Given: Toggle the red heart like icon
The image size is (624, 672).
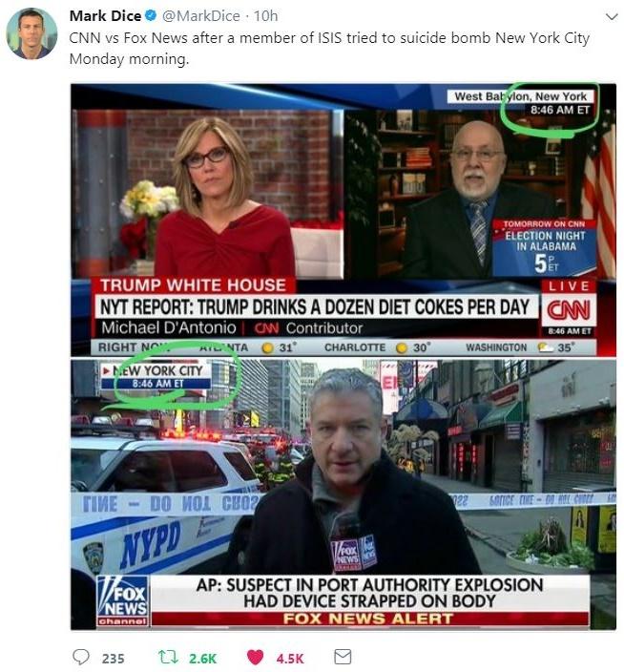Looking at the screenshot, I should point(256,658).
